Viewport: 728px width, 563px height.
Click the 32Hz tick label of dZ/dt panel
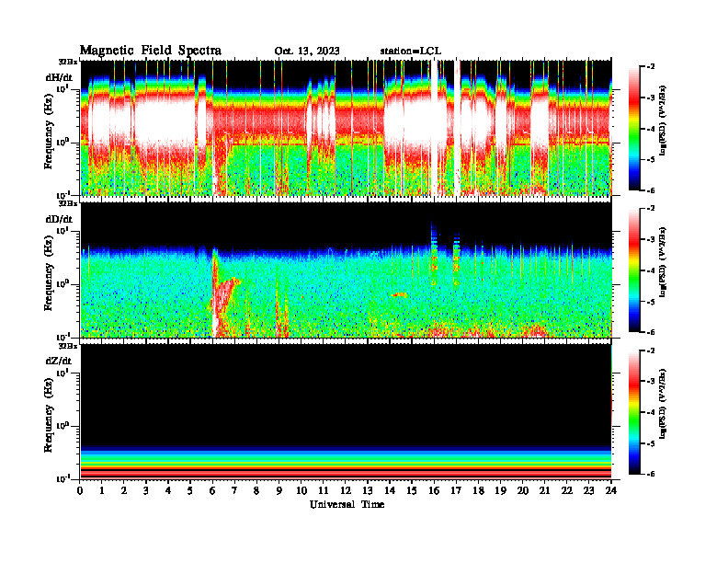click(68, 346)
